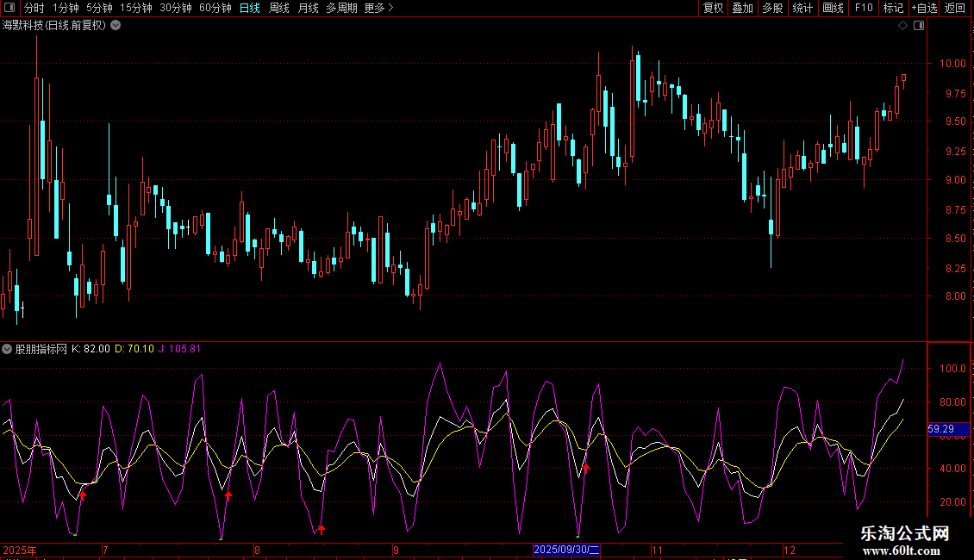Switch to 周线 weekly chart
The image size is (974, 560).
tap(279, 8)
